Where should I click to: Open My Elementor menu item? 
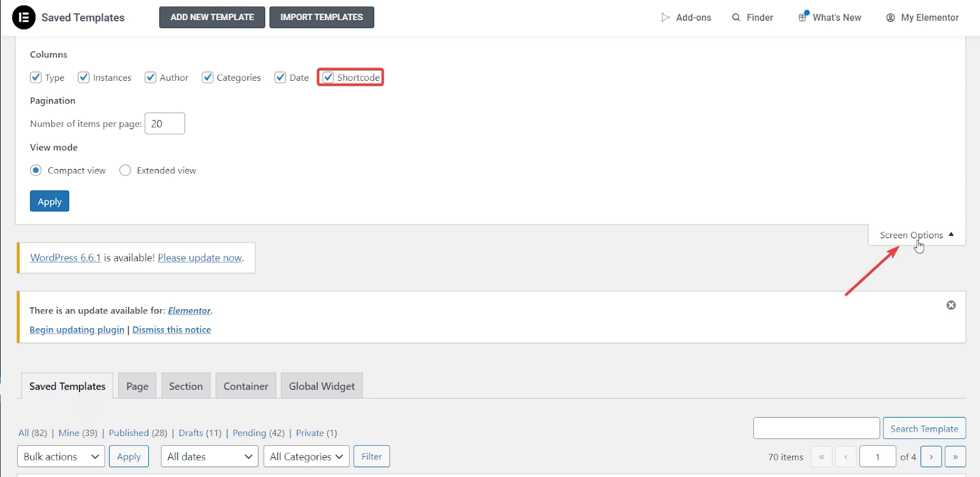pos(922,17)
